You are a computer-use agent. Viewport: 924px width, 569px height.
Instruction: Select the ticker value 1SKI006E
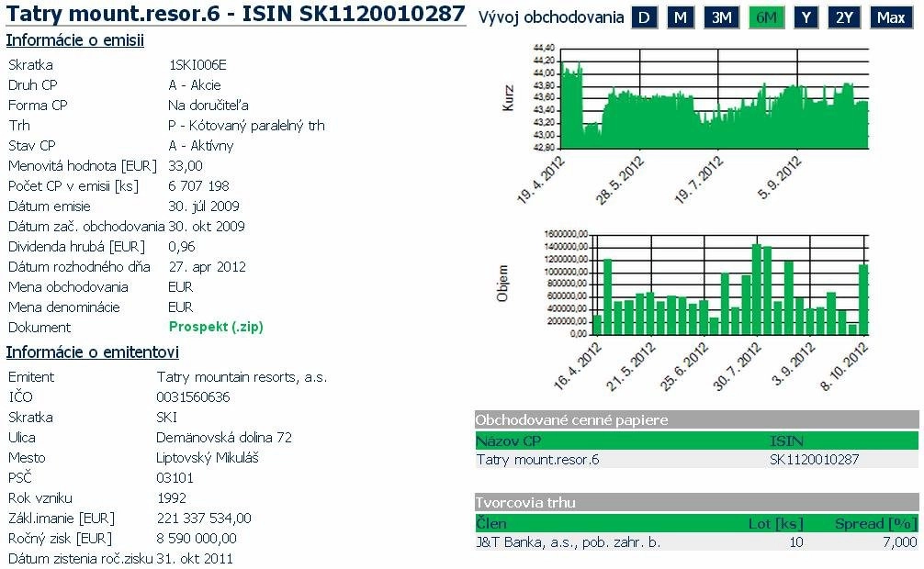198,65
